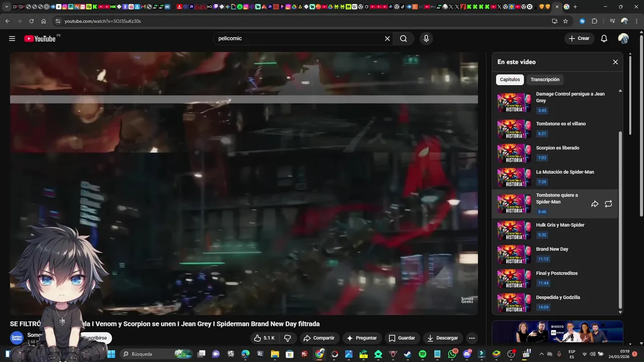The height and width of the screenshot is (362, 644).
Task: Click the Somos Geeks channel avatar
Action: tap(17, 338)
